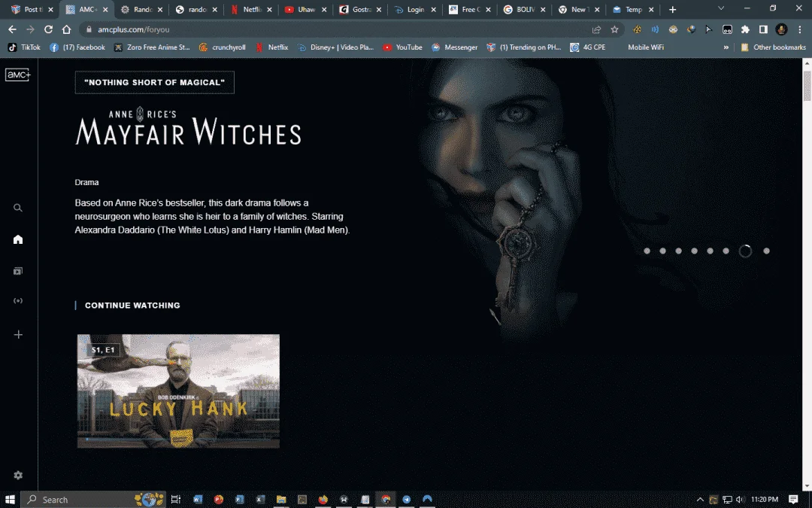Open AMC+ settings gear in the sidebar
Screen dimensions: 812x508
pyautogui.click(x=18, y=476)
